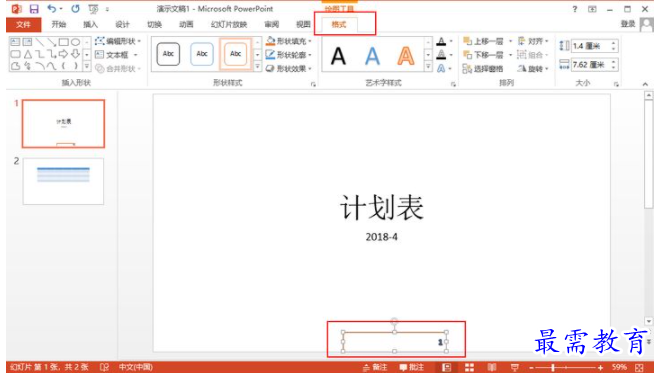
Task: Open 旋转 rotate dropdown
Action: [x=533, y=69]
